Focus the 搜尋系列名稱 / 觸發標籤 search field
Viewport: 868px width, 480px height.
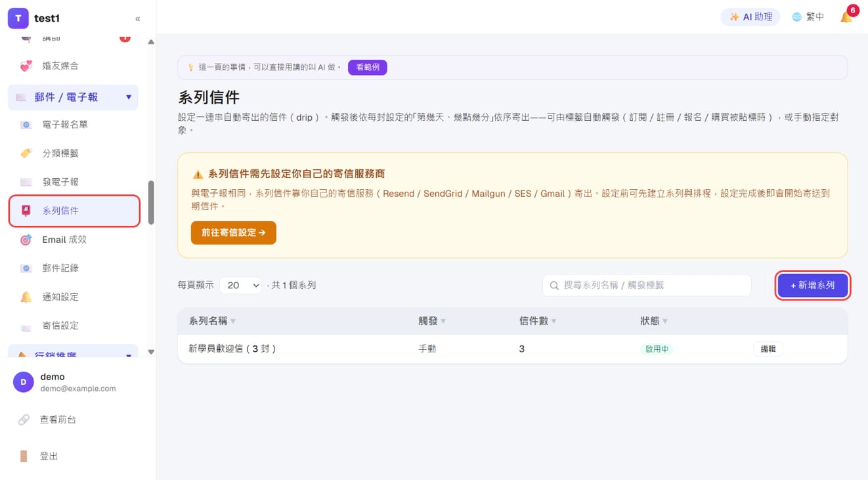tap(647, 286)
